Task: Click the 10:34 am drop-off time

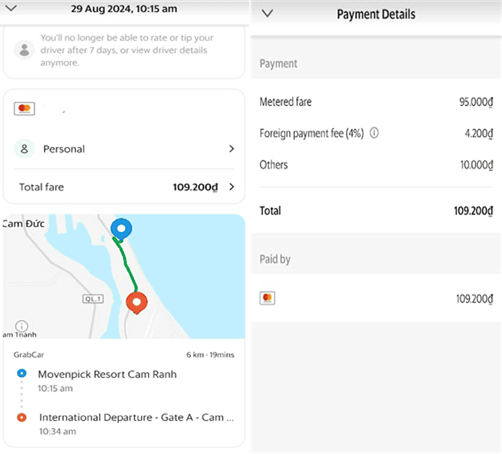Action: tap(58, 431)
